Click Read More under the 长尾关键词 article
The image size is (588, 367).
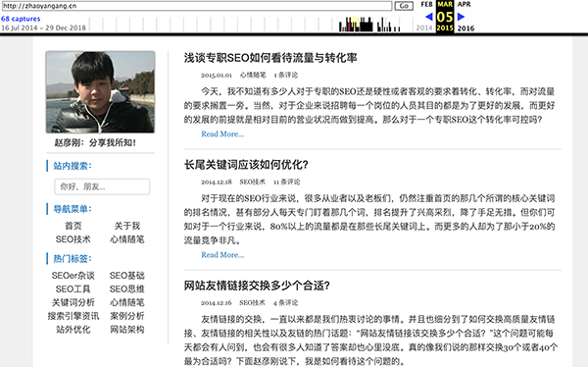[222, 255]
